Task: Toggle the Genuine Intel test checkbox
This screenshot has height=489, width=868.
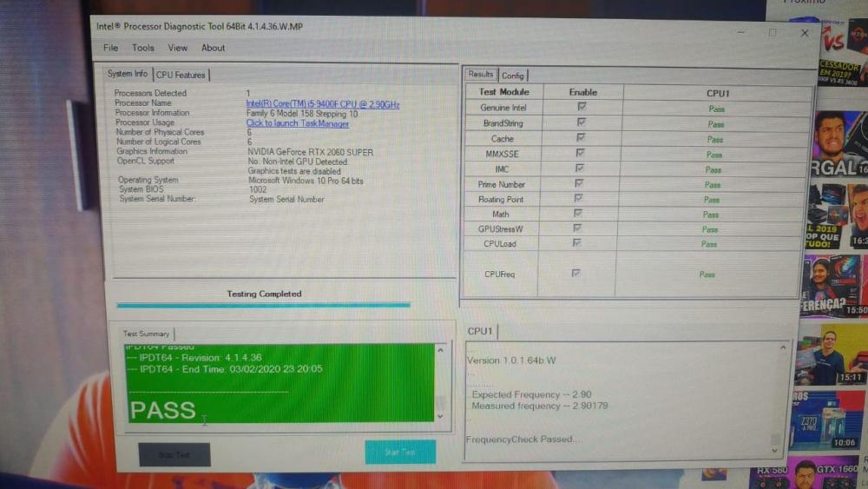Action: 582,106
